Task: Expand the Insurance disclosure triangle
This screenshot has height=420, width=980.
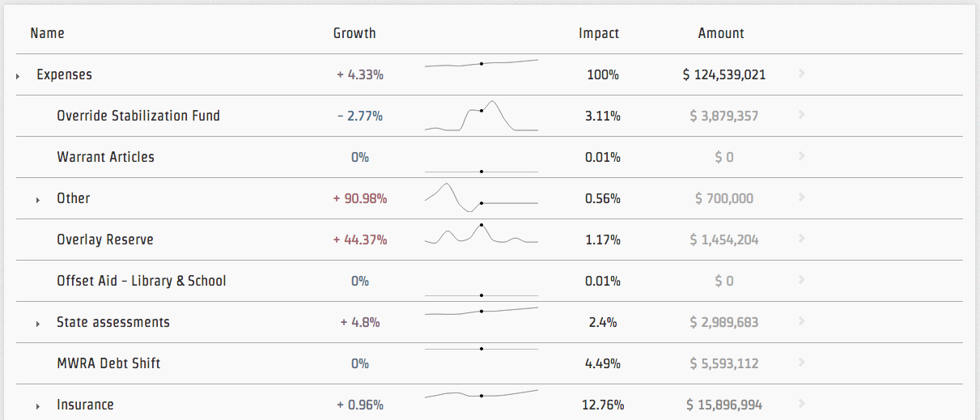Action: (x=38, y=406)
